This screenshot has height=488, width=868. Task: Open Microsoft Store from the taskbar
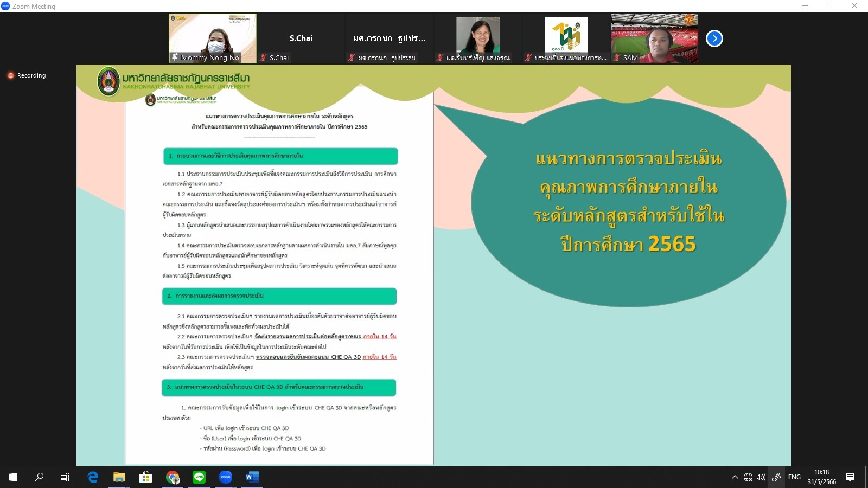click(x=145, y=477)
